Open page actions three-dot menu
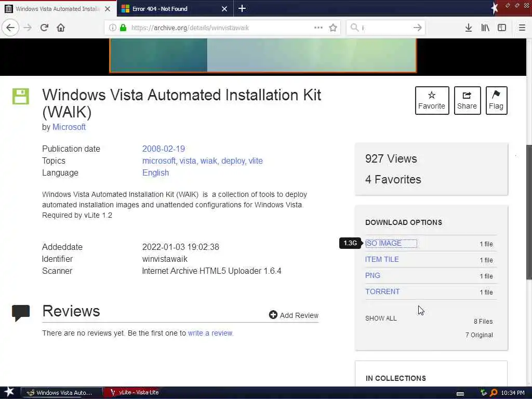Viewport: 532px width, 399px height. pos(318,28)
